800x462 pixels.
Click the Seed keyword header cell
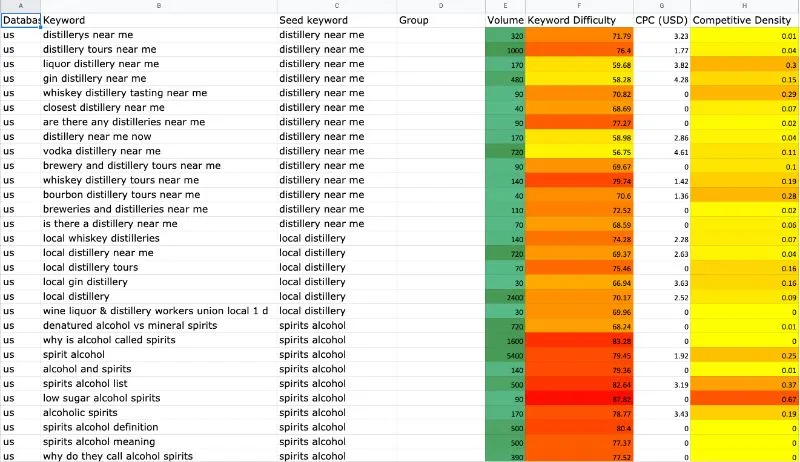pyautogui.click(x=337, y=20)
